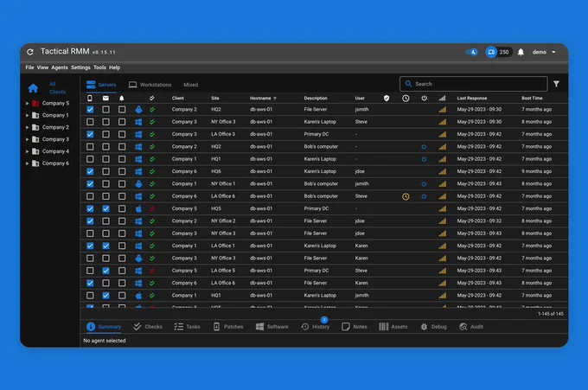Expand the Company 2 folder arrow
Screen dimensions: 588x390
[27, 127]
